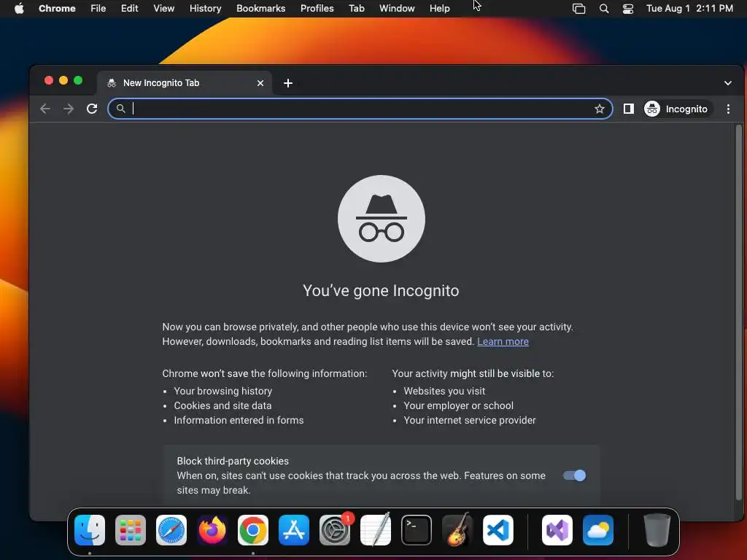Click Chrome icon in the Dock
Screen dimensions: 747x560
(x=253, y=530)
